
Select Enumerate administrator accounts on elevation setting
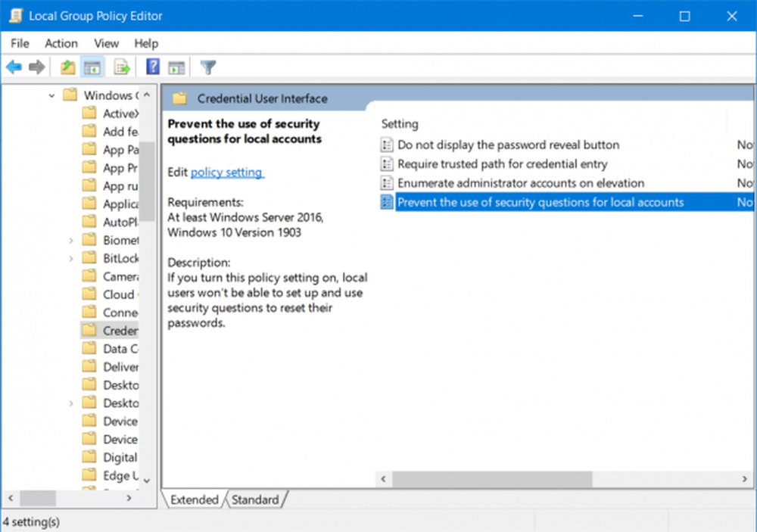[x=521, y=183]
